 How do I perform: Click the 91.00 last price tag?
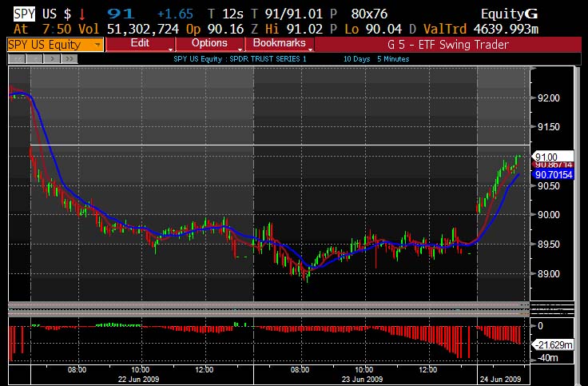tap(553, 157)
